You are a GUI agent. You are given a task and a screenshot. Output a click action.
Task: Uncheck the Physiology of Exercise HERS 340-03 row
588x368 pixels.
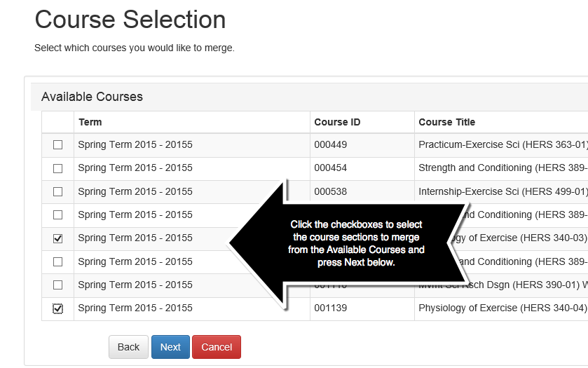pyautogui.click(x=57, y=238)
